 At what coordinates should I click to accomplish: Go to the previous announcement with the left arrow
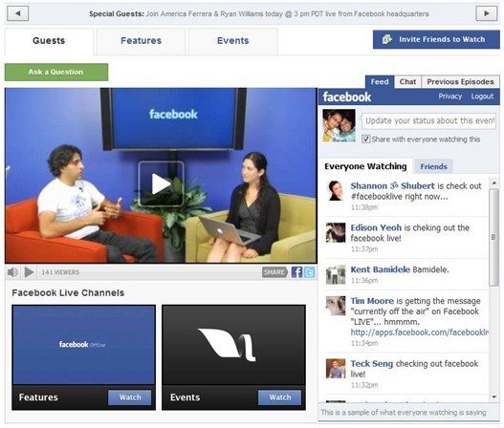point(18,13)
